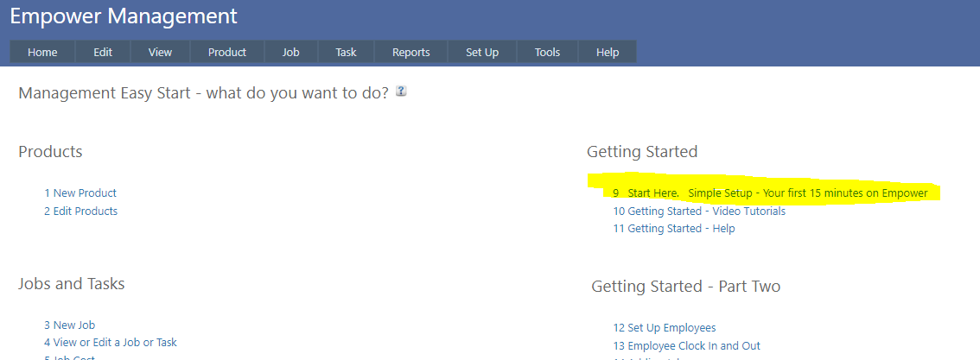Click the Job menu item
The width and height of the screenshot is (980, 360).
point(290,52)
